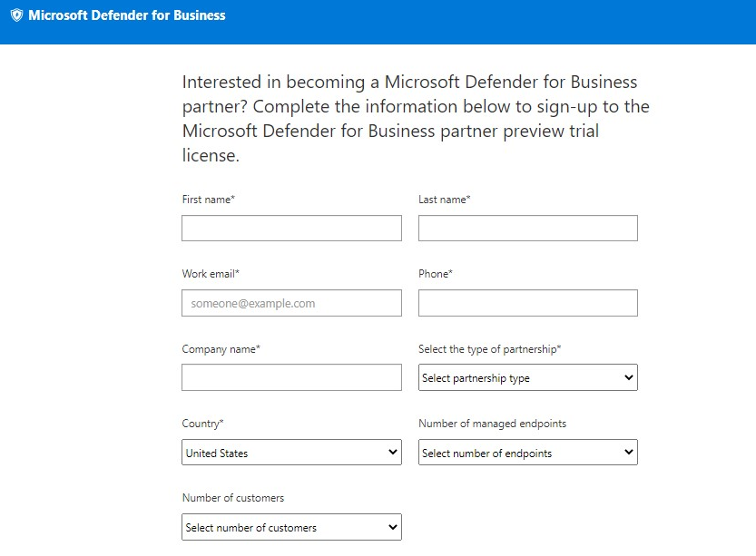Click the Phone number input field

pyautogui.click(x=528, y=303)
